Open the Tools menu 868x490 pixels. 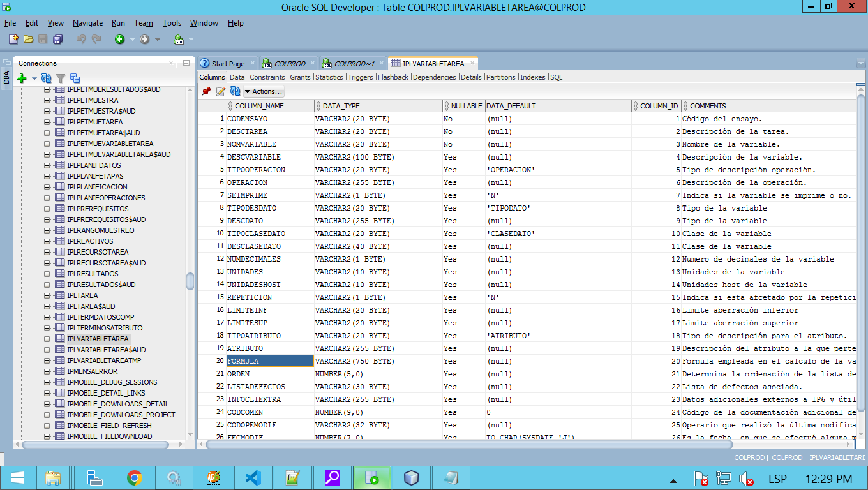172,23
